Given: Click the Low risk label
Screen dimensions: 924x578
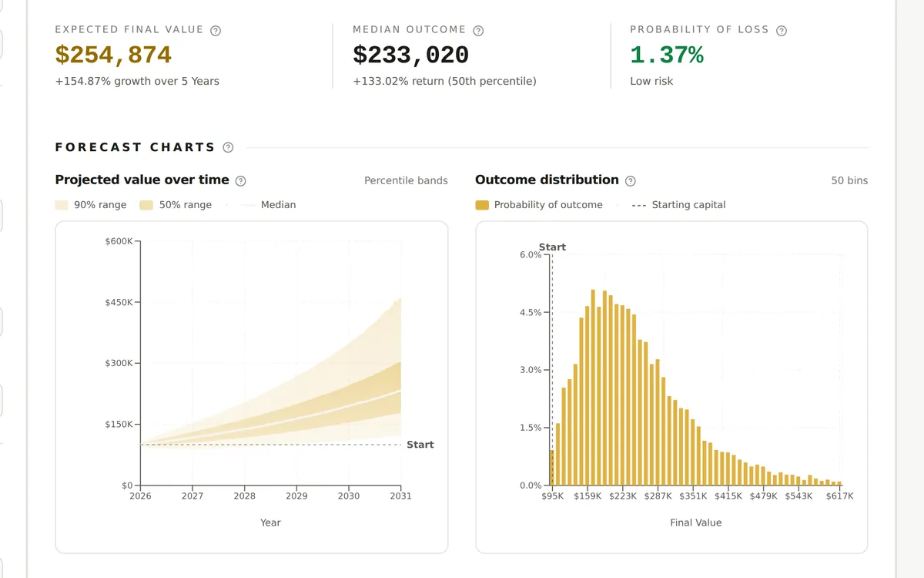Looking at the screenshot, I should [x=651, y=81].
